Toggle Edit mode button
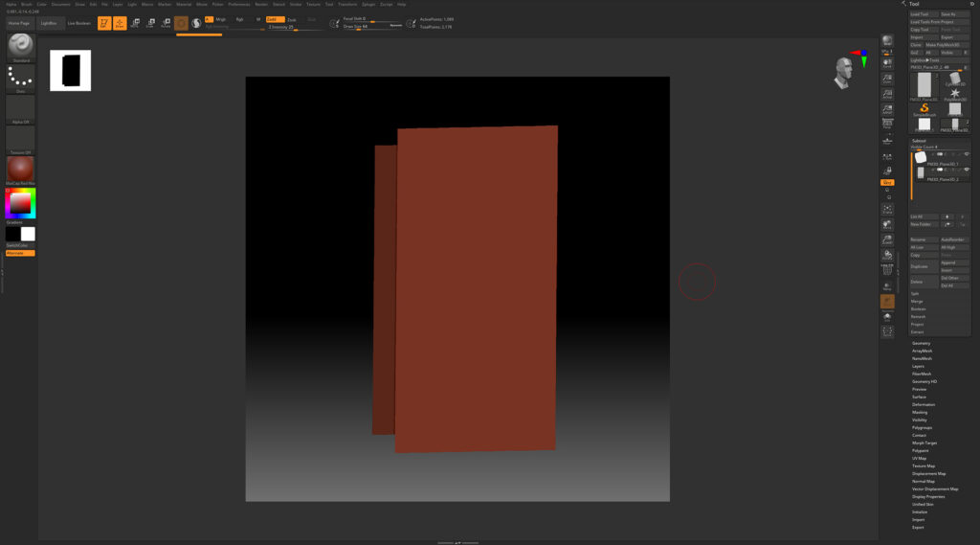 pos(104,23)
